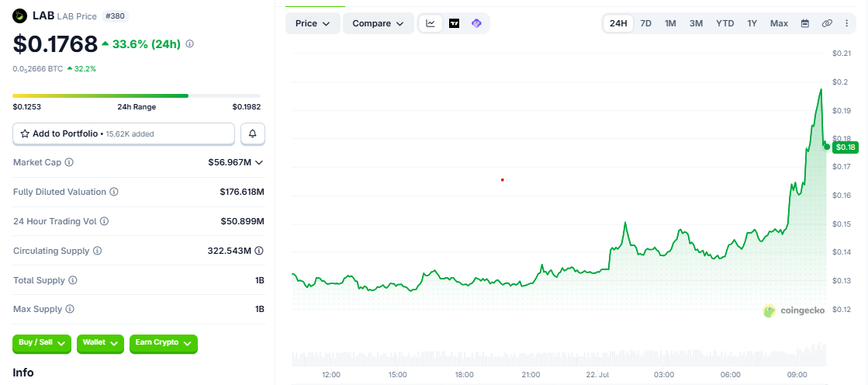Click the purple chart tool icon
This screenshot has height=385, width=868.
(x=476, y=23)
